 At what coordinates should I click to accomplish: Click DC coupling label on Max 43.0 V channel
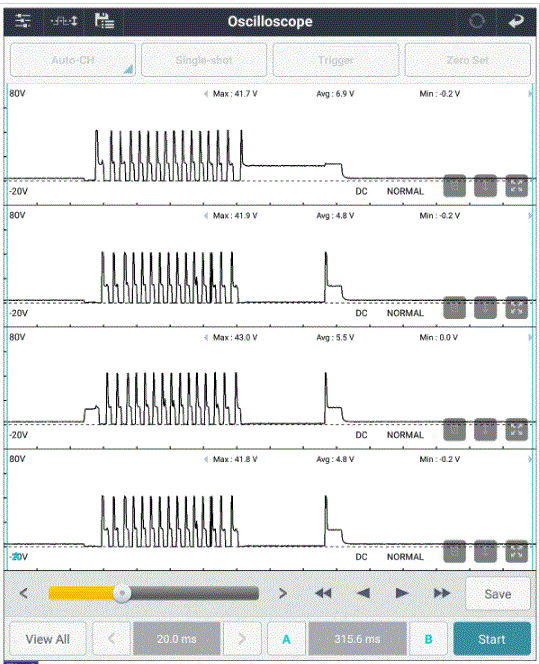click(361, 435)
